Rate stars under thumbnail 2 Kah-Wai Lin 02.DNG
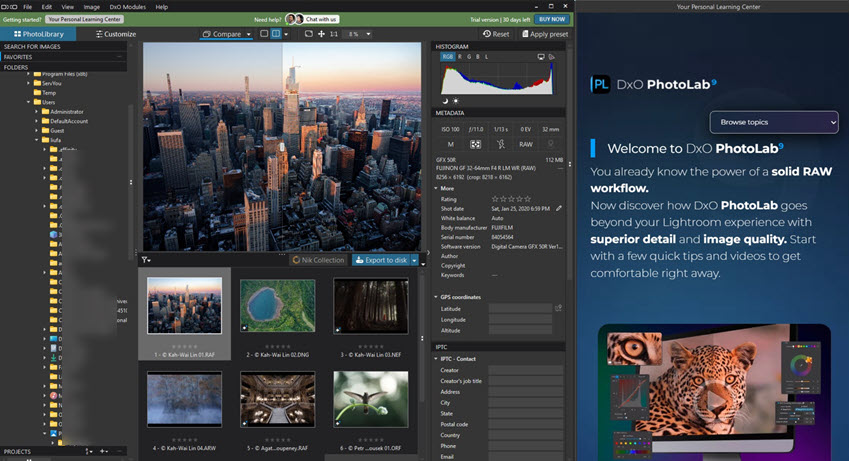Screen dimensions: 850x461 (278, 347)
